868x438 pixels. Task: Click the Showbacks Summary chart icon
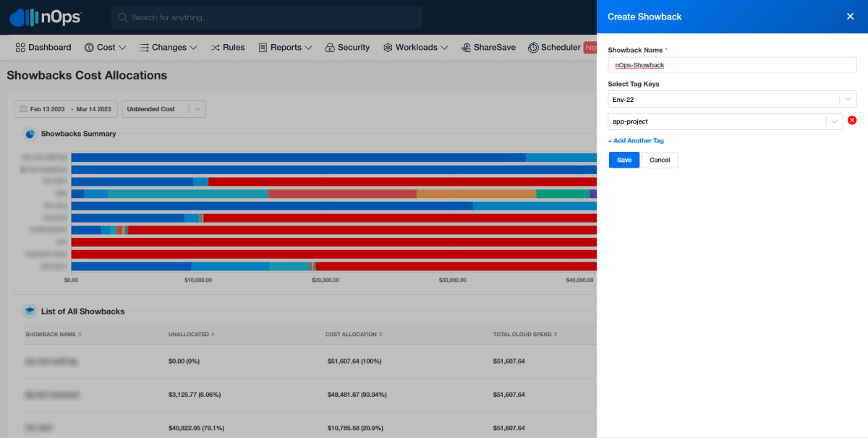tap(28, 134)
